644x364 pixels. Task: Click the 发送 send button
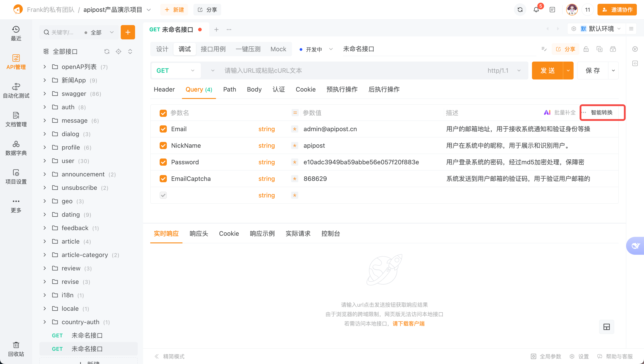click(548, 70)
